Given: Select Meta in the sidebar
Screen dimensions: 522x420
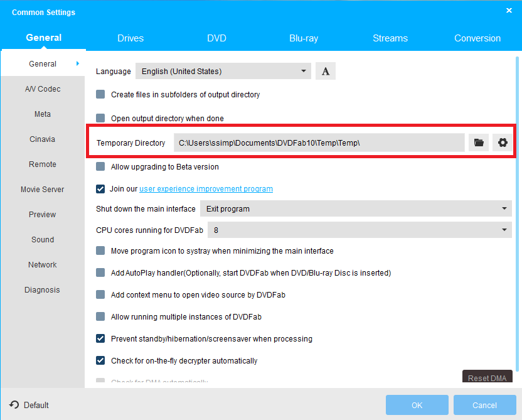Looking at the screenshot, I should coord(43,114).
